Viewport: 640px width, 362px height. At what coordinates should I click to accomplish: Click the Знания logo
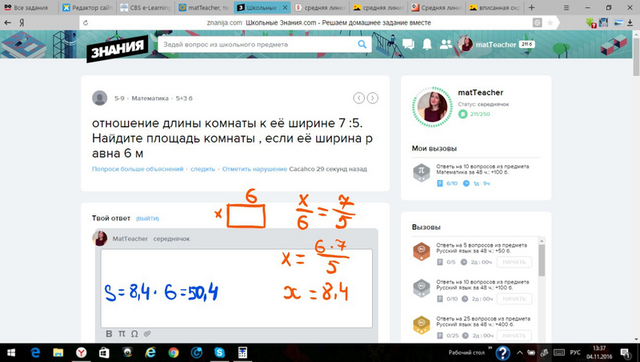[117, 49]
